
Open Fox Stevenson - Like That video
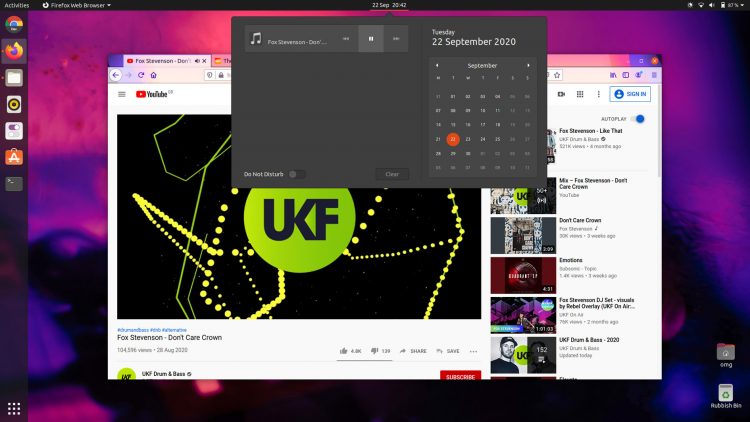(x=590, y=131)
